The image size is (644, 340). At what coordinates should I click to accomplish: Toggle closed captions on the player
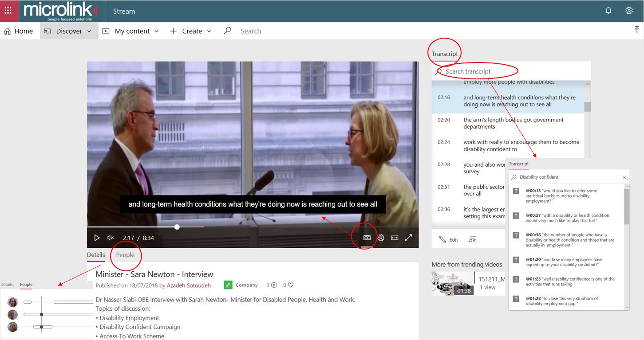click(367, 238)
